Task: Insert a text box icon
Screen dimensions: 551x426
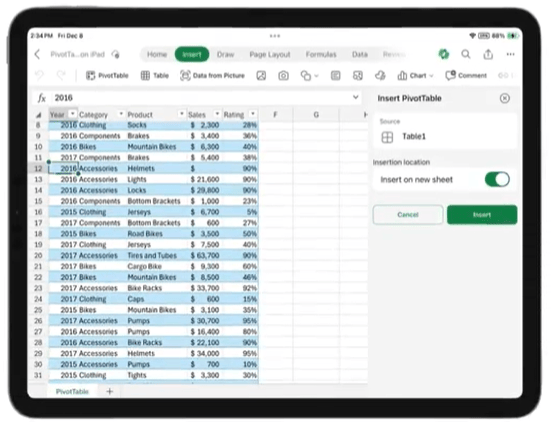Action: (336, 76)
